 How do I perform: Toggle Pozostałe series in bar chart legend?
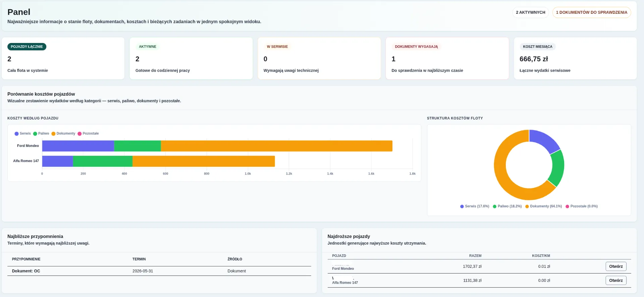[88, 134]
